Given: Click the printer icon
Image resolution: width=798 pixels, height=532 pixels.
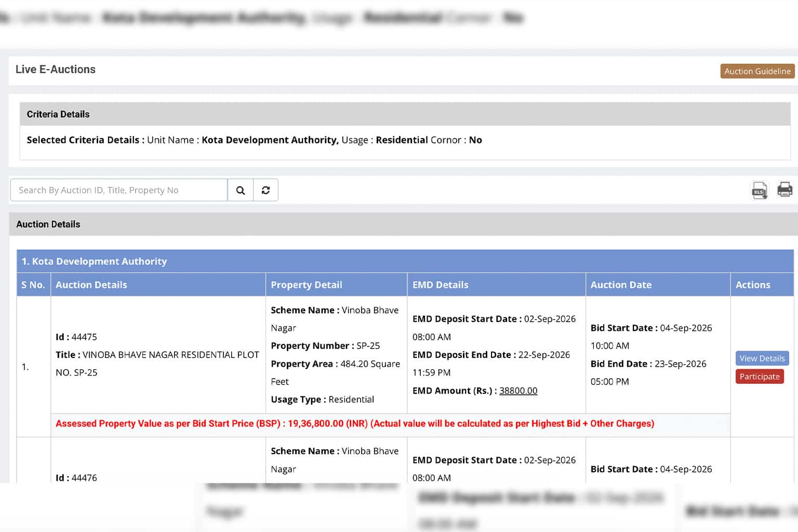Looking at the screenshot, I should click(x=784, y=189).
